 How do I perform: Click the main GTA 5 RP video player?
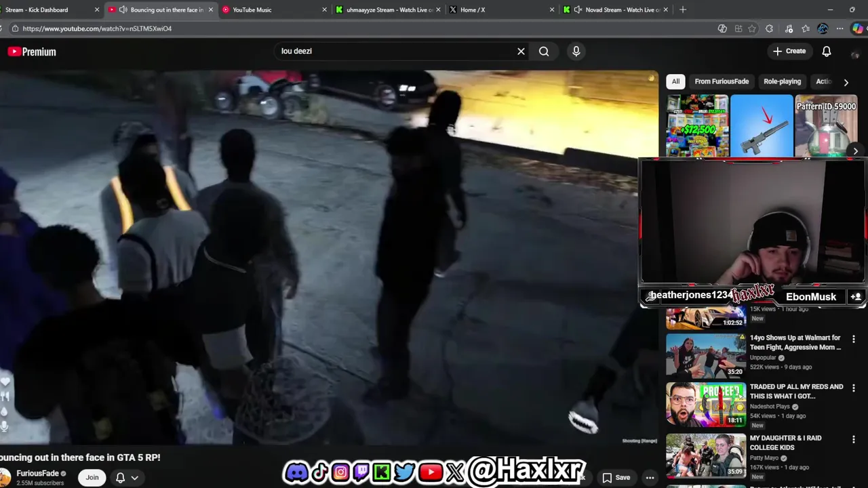(x=329, y=258)
